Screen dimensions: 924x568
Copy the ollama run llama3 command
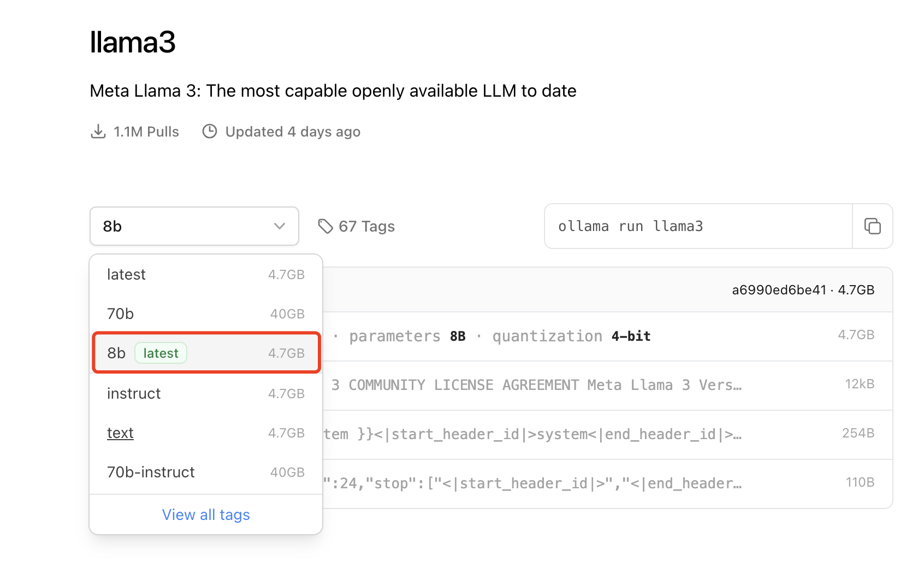[x=872, y=226]
